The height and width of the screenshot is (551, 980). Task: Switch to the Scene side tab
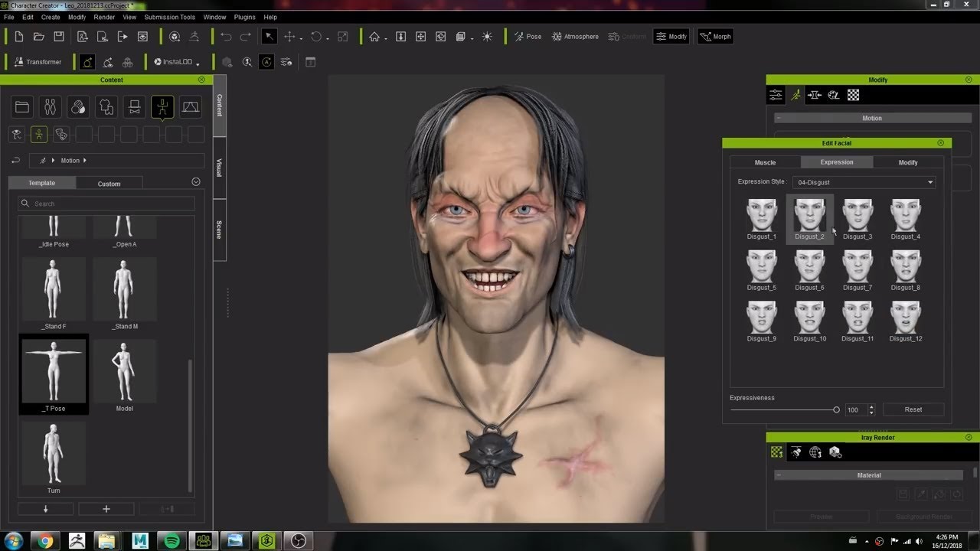pos(220,230)
